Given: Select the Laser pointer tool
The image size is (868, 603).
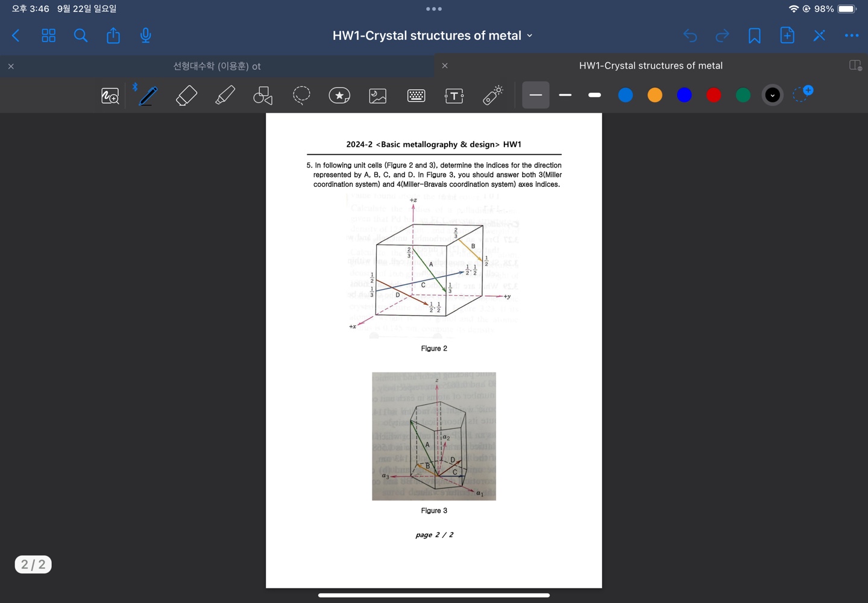Looking at the screenshot, I should point(493,95).
